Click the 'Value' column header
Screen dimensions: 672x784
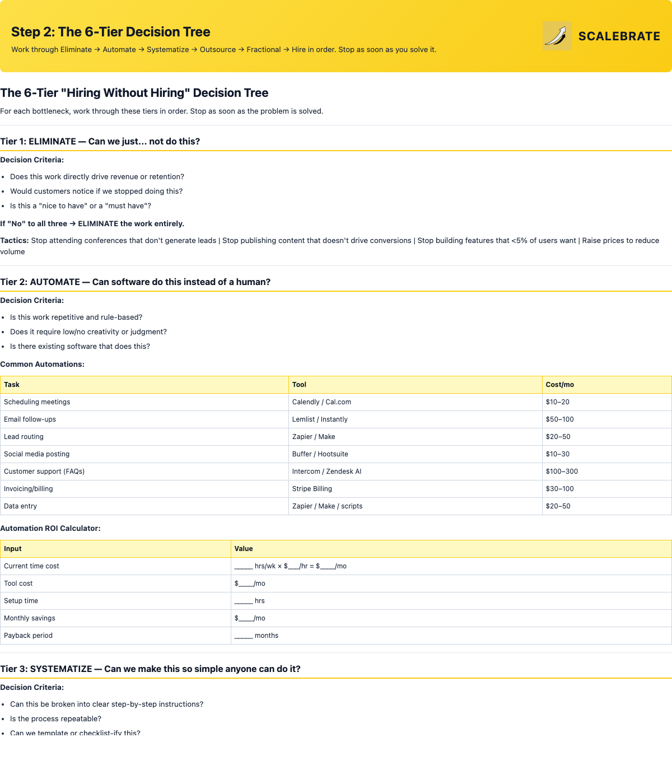(x=451, y=549)
